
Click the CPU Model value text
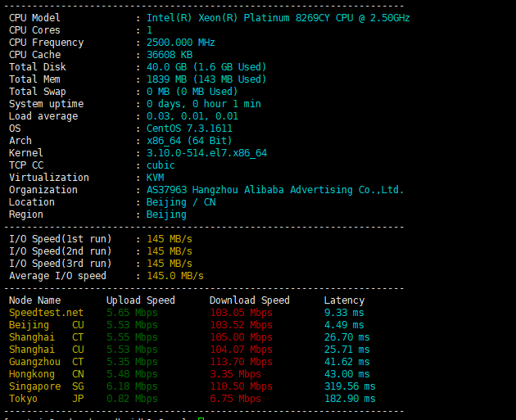click(x=278, y=18)
